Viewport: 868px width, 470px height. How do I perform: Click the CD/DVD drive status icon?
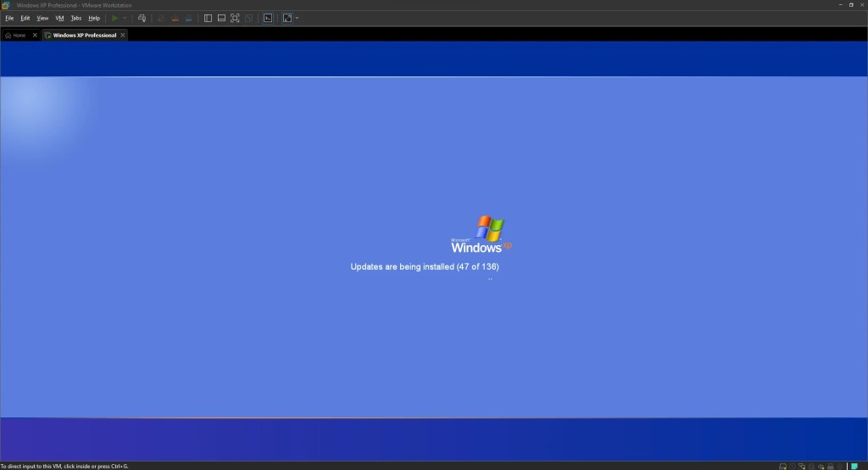793,466
